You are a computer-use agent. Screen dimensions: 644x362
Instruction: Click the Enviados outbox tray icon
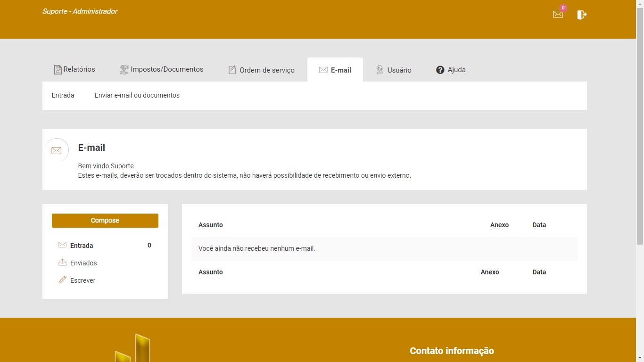pos(62,263)
